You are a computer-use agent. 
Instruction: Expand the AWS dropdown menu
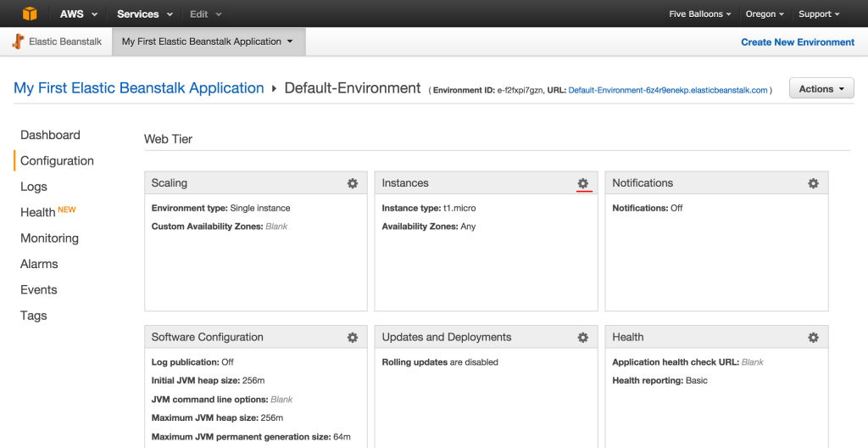(x=79, y=14)
